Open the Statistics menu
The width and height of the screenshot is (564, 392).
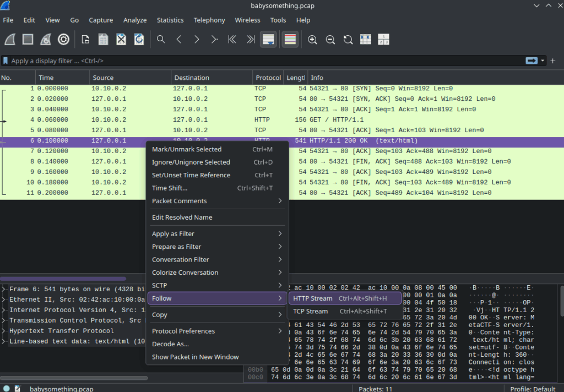[x=170, y=20]
